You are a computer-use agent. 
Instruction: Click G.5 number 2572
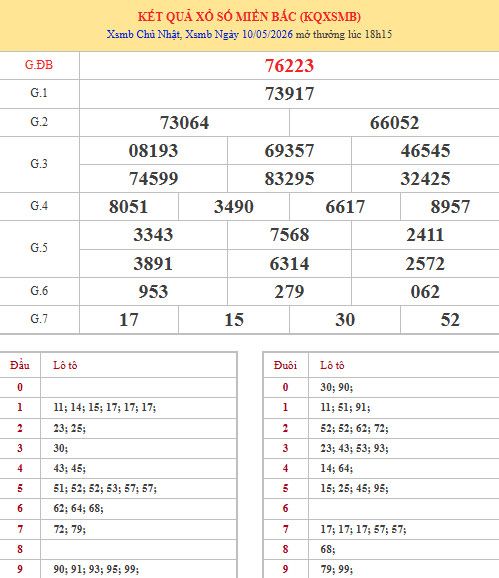pos(425,264)
